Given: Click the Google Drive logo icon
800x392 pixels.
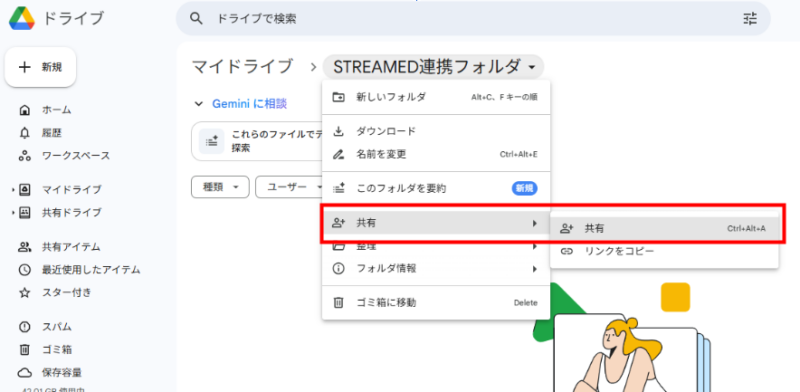Looking at the screenshot, I should coord(22,18).
